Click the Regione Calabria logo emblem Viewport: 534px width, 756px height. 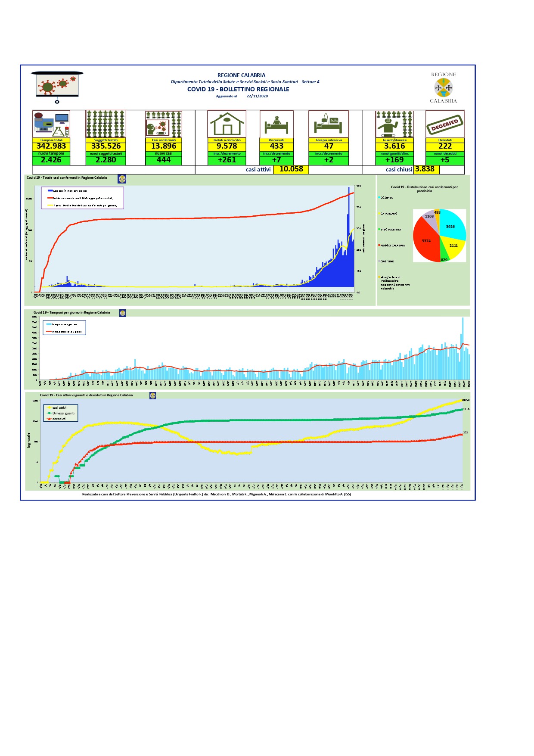[443, 88]
